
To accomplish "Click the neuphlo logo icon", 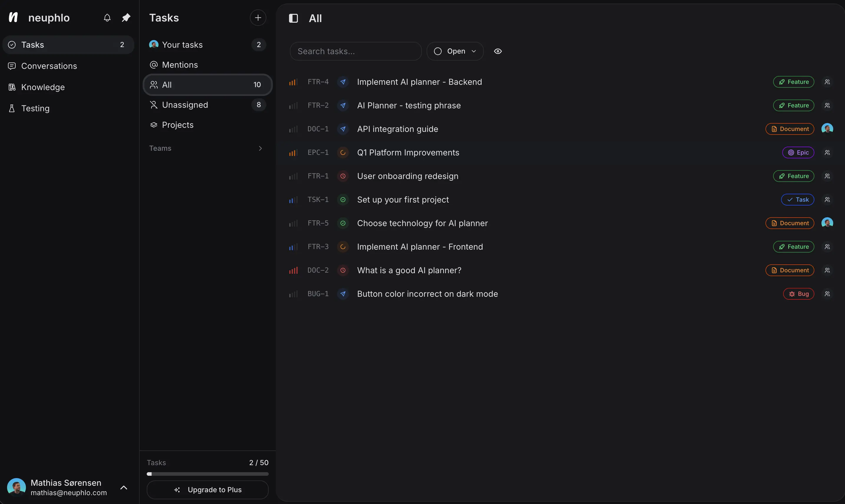I will 13,18.
